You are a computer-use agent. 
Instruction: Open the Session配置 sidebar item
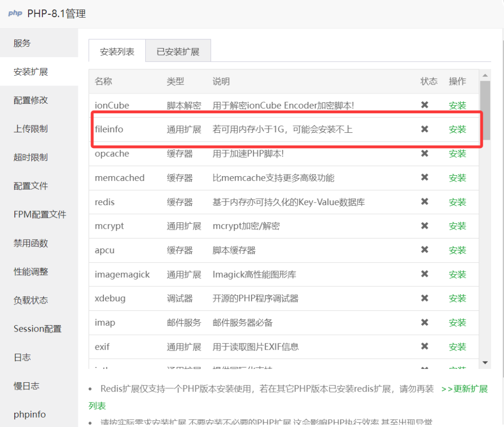coord(37,329)
